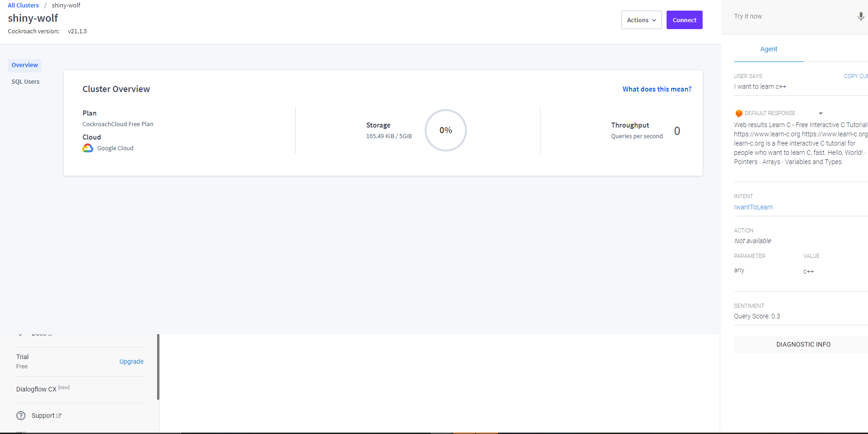
Task: Open the Actions dropdown
Action: click(641, 20)
